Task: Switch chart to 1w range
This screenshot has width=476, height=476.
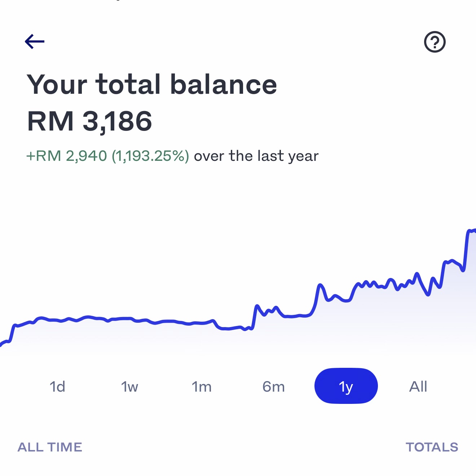Action: 129,387
